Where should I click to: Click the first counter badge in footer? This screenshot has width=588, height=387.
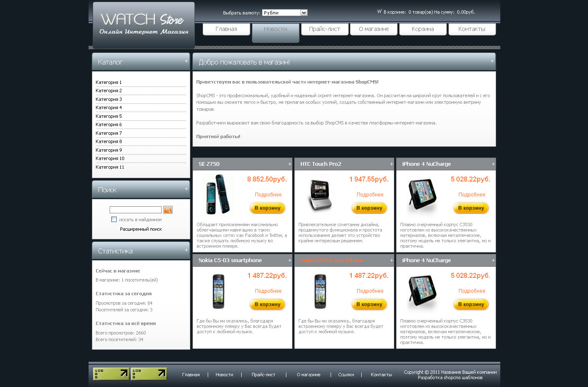[x=111, y=374]
